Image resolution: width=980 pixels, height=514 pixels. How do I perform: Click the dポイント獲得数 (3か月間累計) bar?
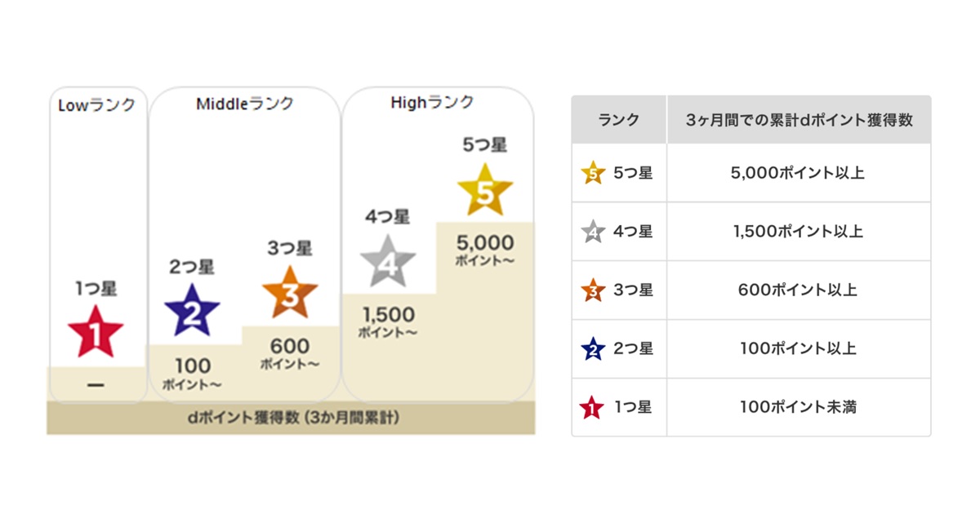291,418
